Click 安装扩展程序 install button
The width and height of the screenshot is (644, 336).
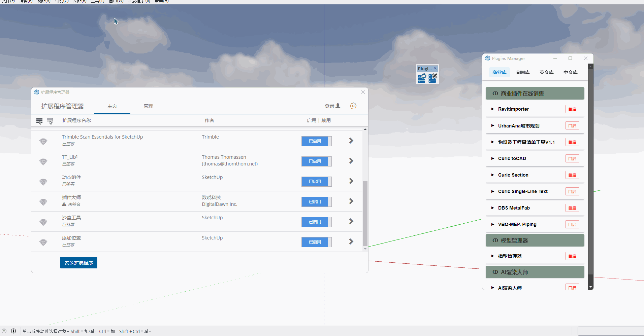coord(79,263)
